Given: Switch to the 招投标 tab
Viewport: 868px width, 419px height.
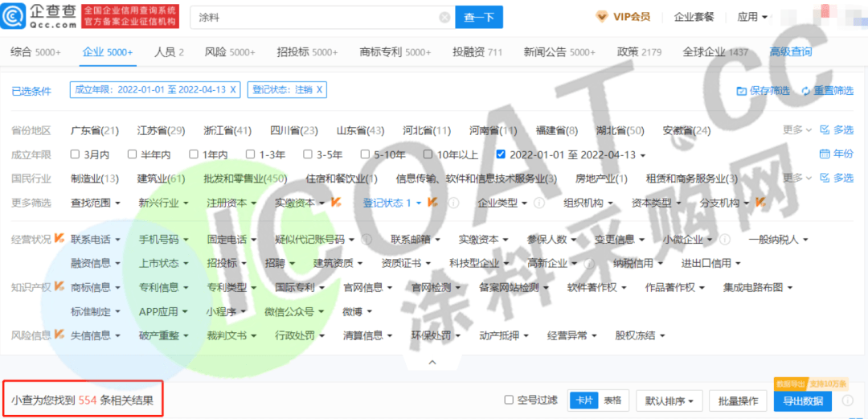Looking at the screenshot, I should tap(307, 52).
